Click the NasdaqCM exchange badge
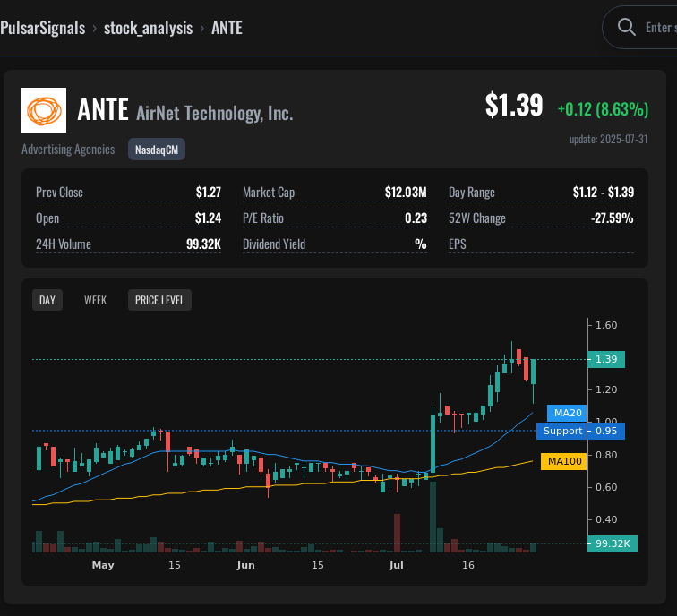This screenshot has width=677, height=616. [157, 150]
